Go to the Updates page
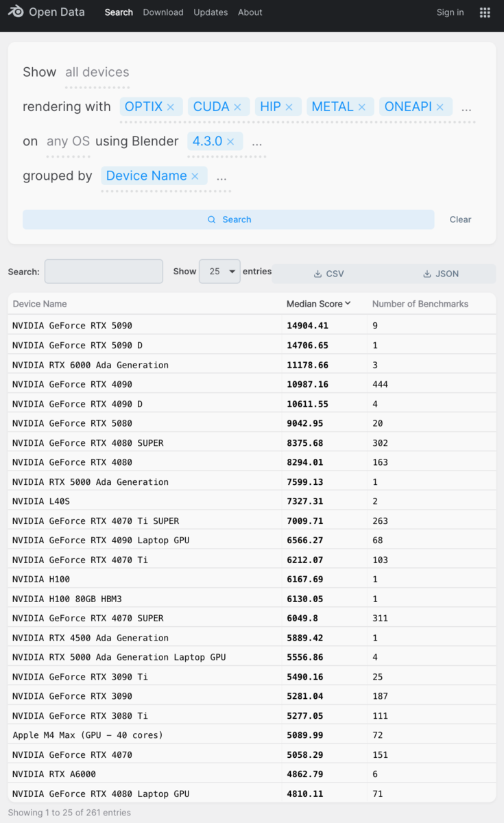The width and height of the screenshot is (504, 823). pos(211,12)
